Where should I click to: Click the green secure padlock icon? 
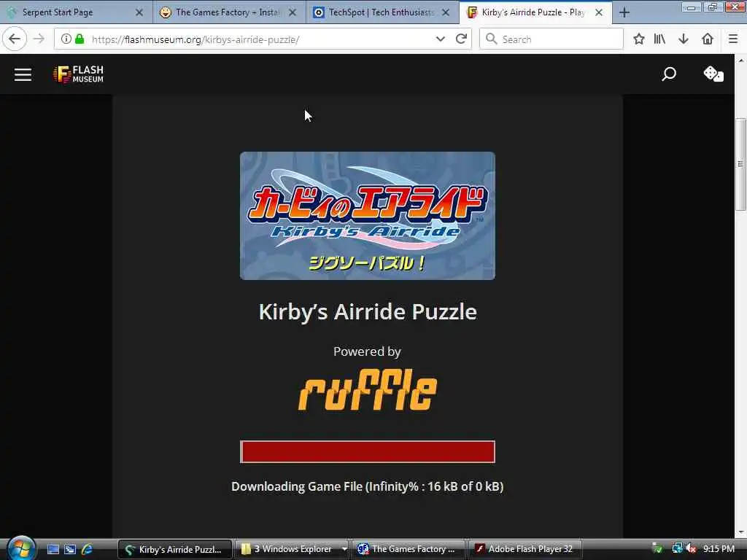click(x=80, y=39)
